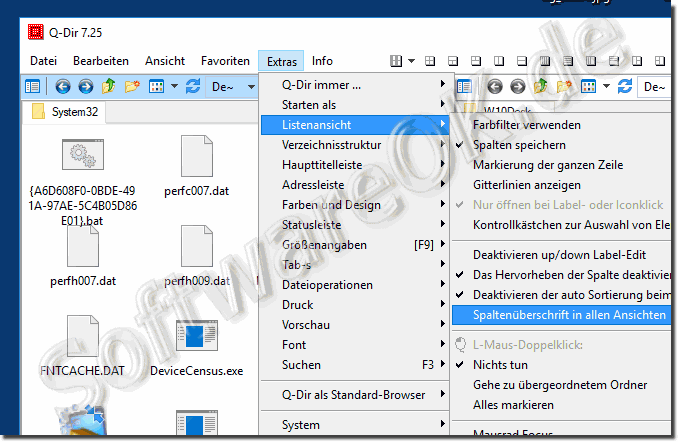Click the Q-Dir red application icon
The width and height of the screenshot is (678, 442).
(35, 32)
